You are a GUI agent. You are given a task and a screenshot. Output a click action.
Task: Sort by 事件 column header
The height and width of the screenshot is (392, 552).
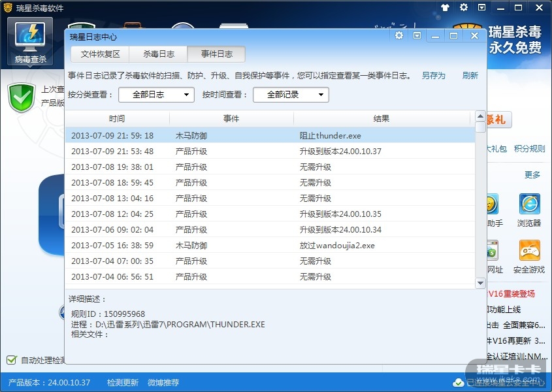pyautogui.click(x=231, y=119)
